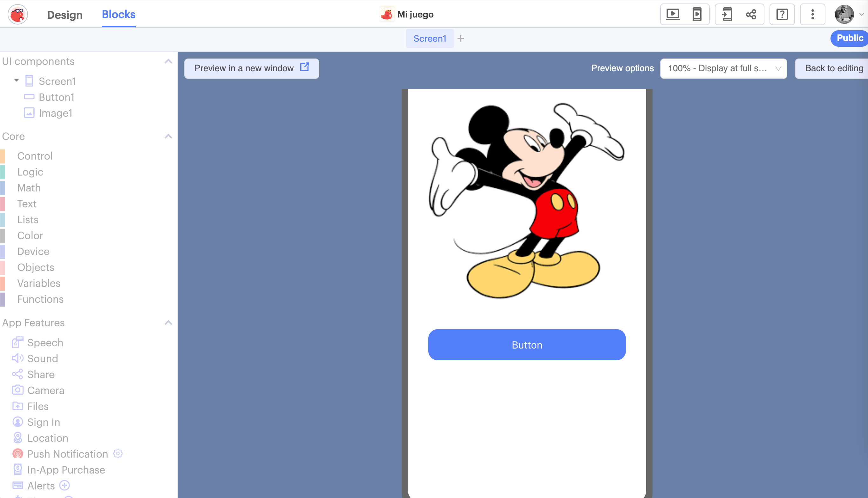Click Preview in a new window
868x498 pixels.
click(x=252, y=68)
